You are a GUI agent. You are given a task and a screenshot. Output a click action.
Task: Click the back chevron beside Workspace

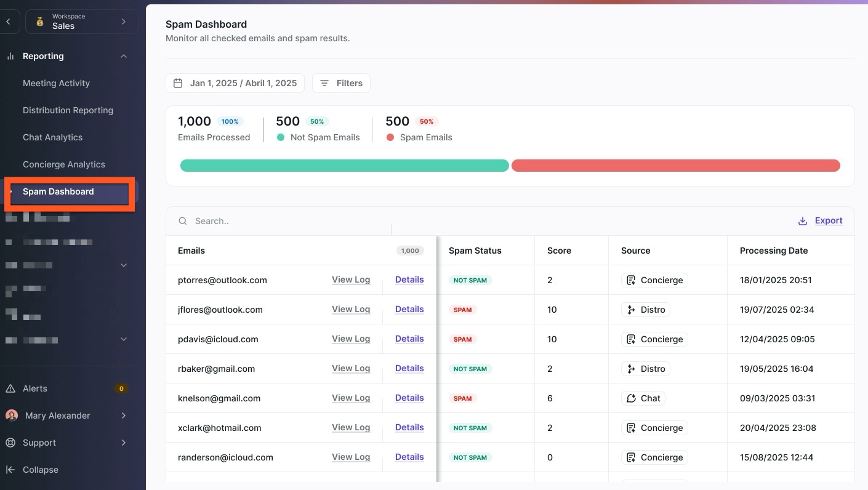coord(9,22)
